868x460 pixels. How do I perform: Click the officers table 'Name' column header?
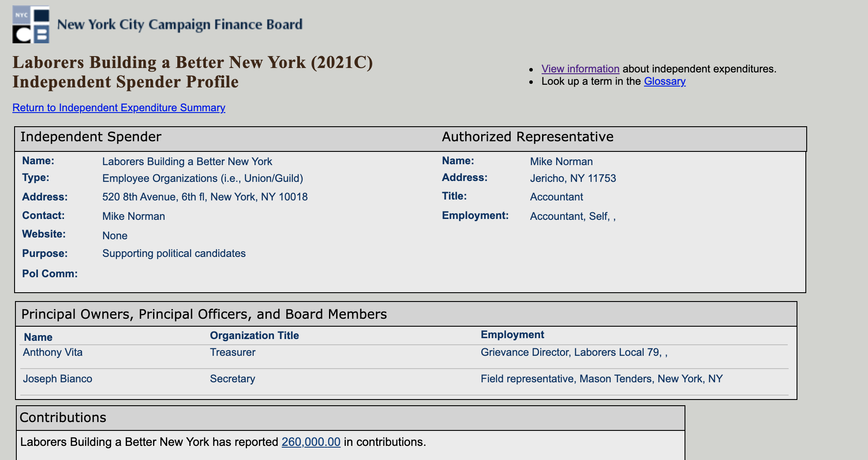point(38,337)
